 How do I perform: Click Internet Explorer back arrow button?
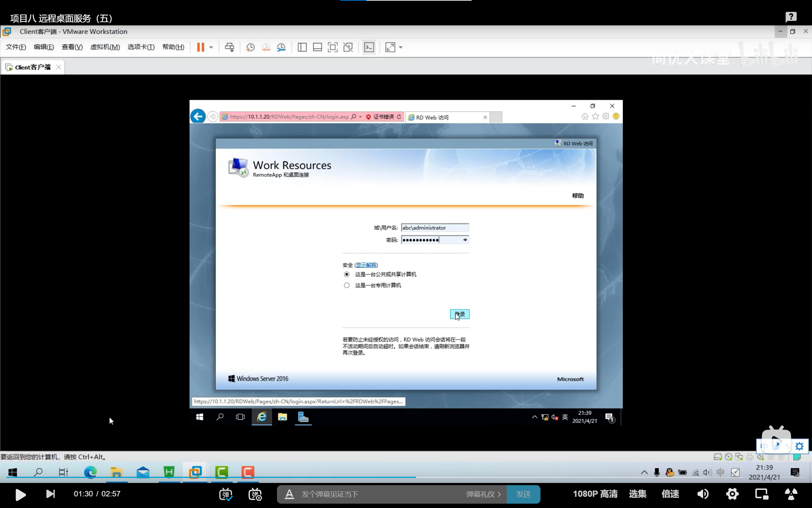[198, 116]
